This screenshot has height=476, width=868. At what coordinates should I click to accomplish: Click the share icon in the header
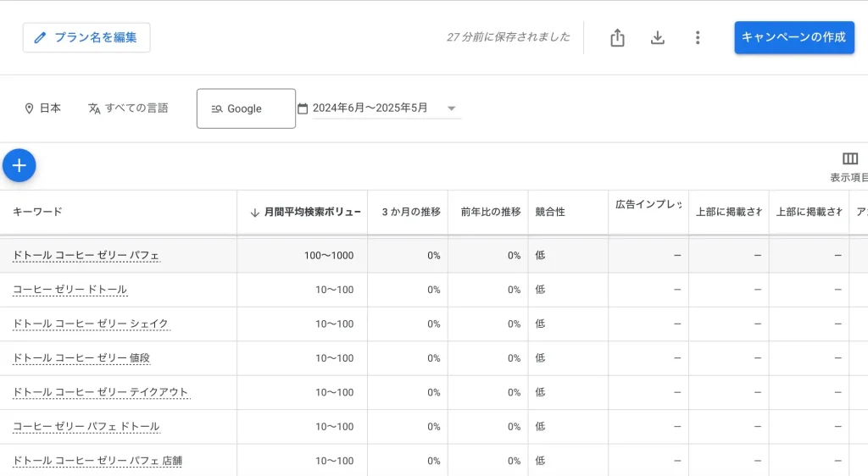click(617, 37)
